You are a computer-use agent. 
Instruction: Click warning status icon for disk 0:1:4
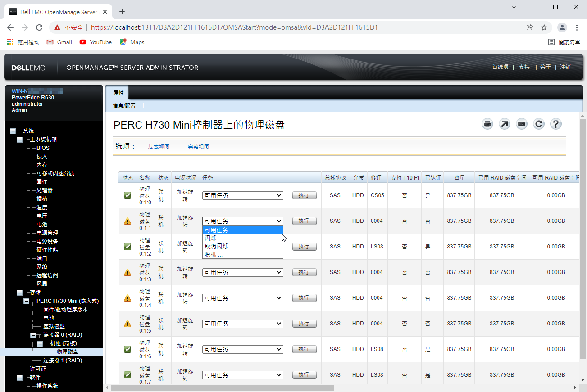point(127,298)
